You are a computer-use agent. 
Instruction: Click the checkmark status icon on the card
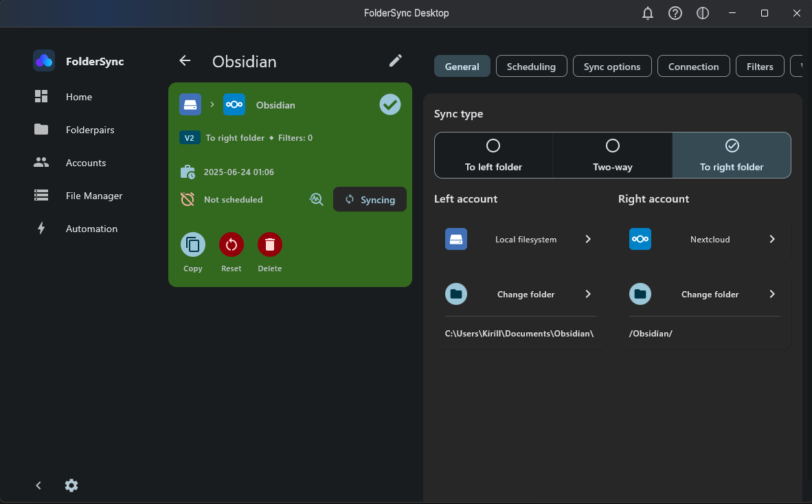390,104
